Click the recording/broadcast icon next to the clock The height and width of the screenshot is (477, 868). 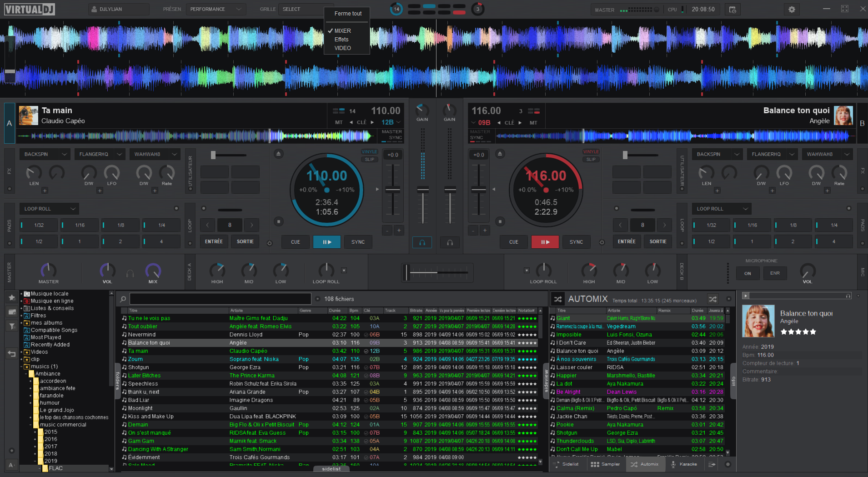pyautogui.click(x=733, y=9)
